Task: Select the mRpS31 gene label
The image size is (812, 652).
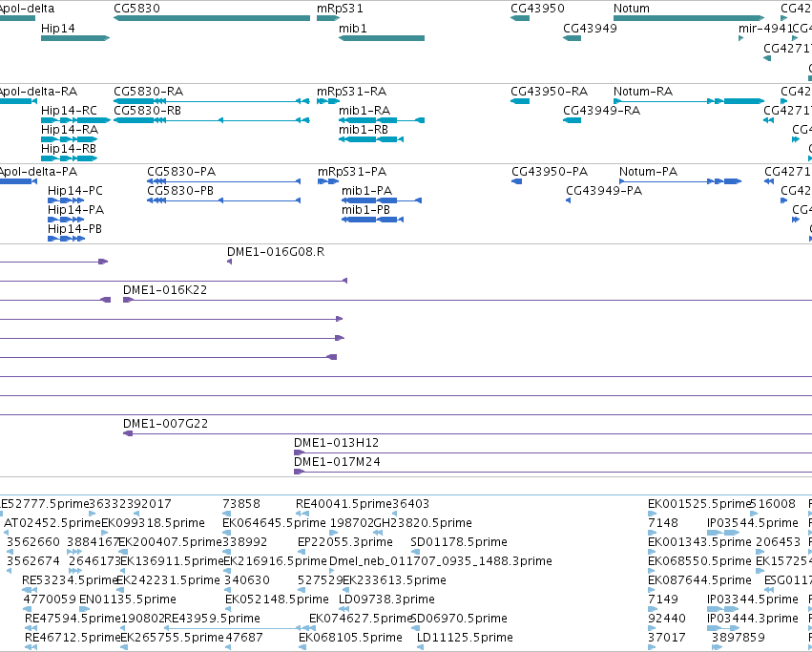Action: pyautogui.click(x=340, y=9)
